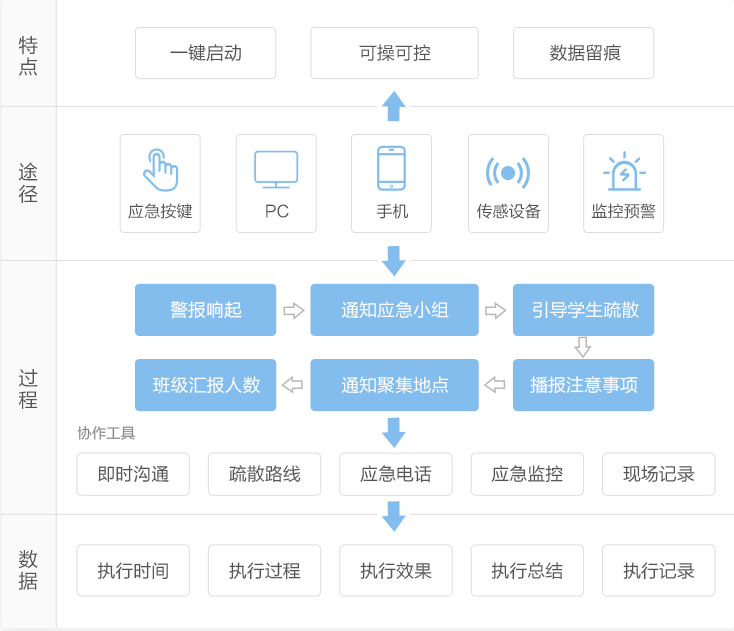Click arrow between 警报响起 and 通知应急小组
The width and height of the screenshot is (734, 631).
293,310
